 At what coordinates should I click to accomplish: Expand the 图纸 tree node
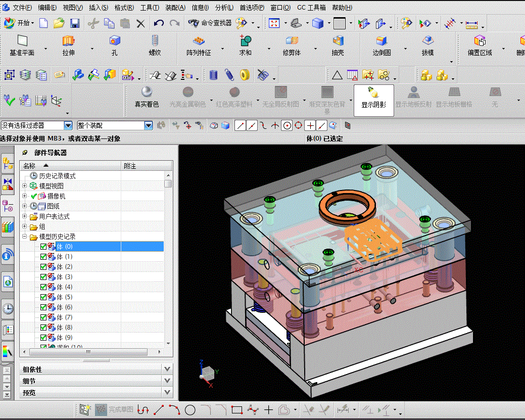(24, 206)
